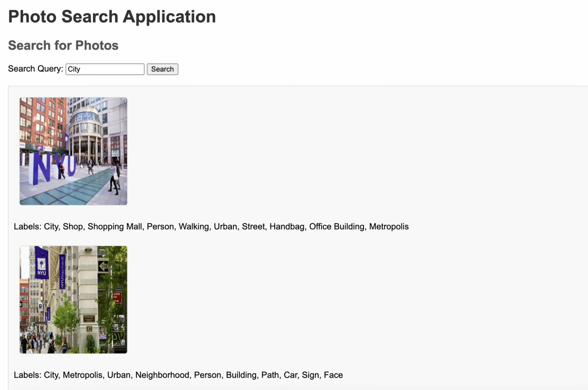Select labels line starting 'City, Metropolis, Urban, Neighborhood'
588x390 pixels.
[x=178, y=375]
